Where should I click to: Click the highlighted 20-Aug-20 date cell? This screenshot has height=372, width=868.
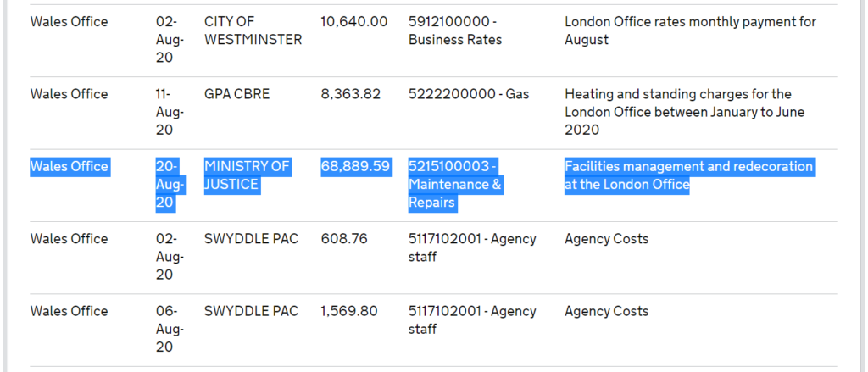point(165,185)
